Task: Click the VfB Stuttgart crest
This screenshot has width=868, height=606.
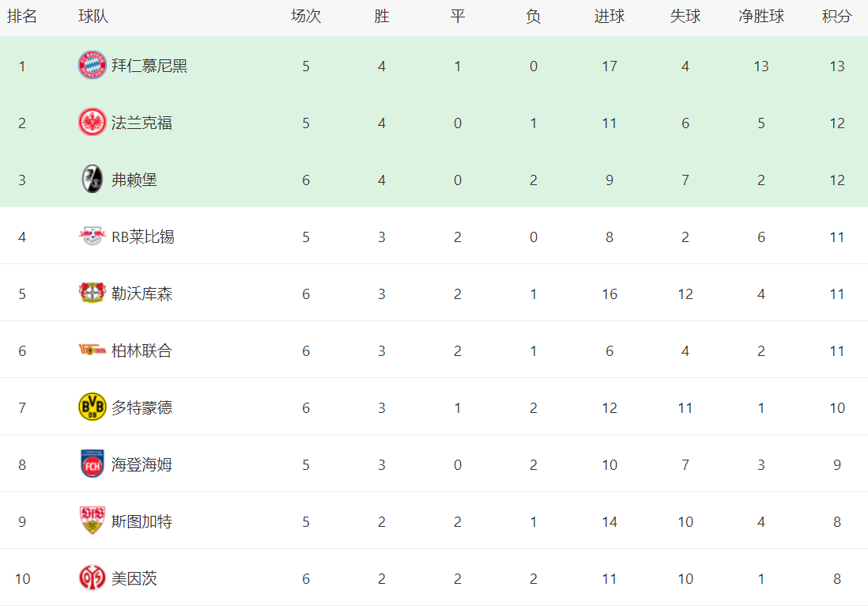Action: pos(92,521)
